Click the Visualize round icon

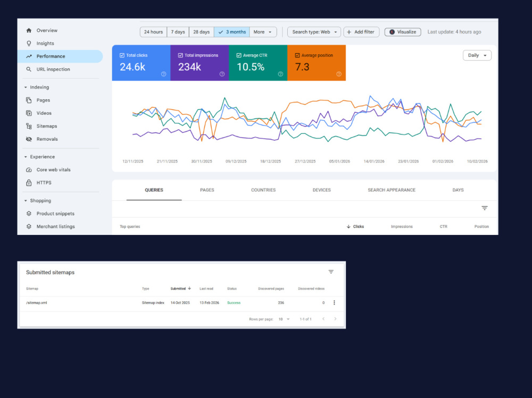pos(392,32)
